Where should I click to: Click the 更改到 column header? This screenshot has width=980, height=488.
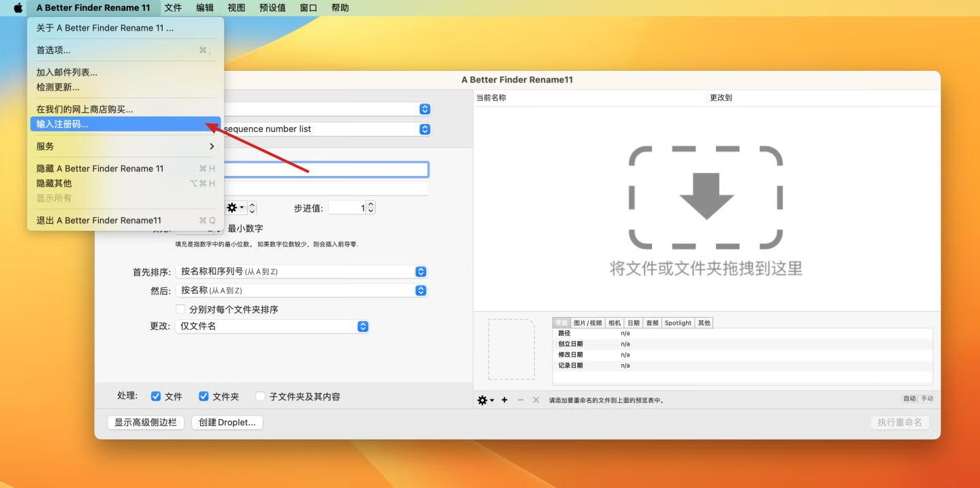click(824, 97)
